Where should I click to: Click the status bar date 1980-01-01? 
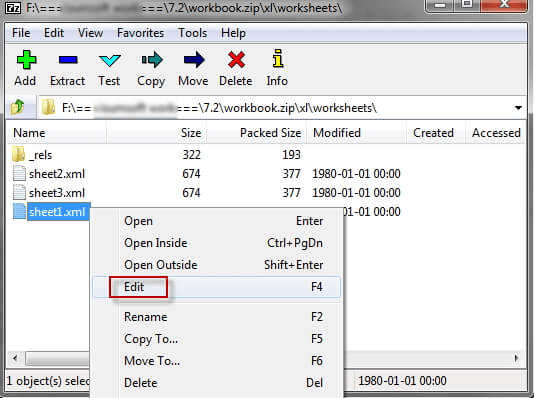(402, 381)
